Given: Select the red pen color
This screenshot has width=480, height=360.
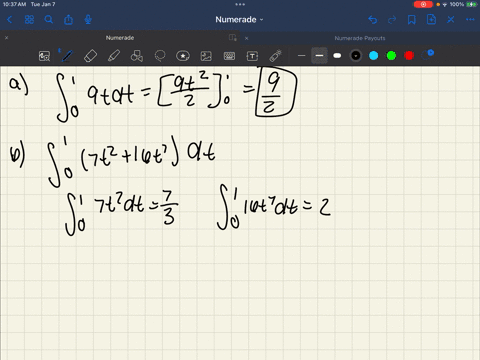Looking at the screenshot, I should 409,56.
